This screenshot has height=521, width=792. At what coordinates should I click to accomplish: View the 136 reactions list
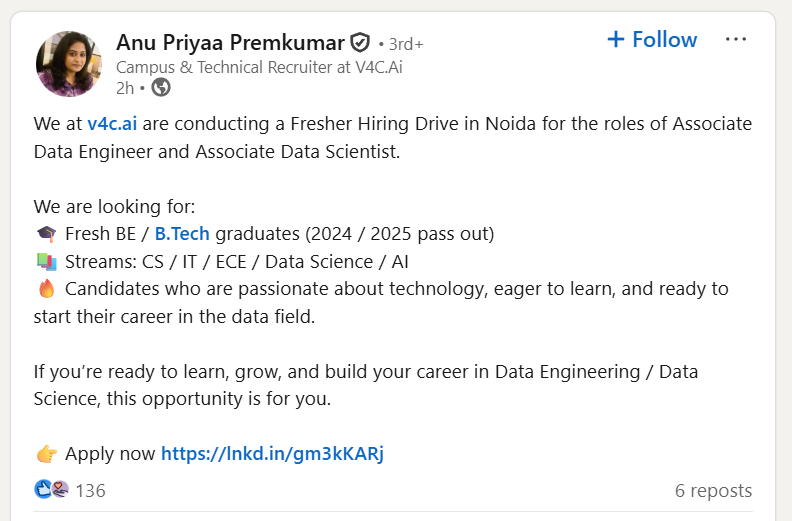coord(90,491)
